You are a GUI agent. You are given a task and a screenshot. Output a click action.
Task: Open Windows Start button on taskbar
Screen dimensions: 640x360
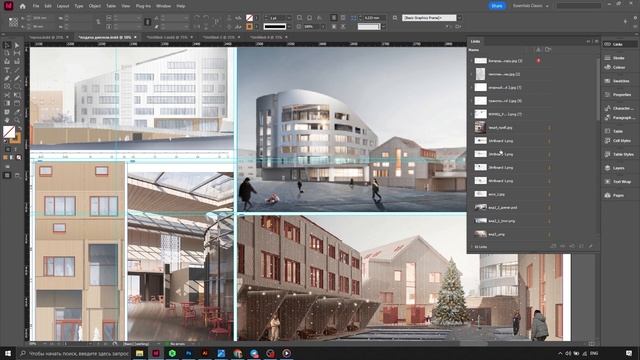tap(8, 353)
